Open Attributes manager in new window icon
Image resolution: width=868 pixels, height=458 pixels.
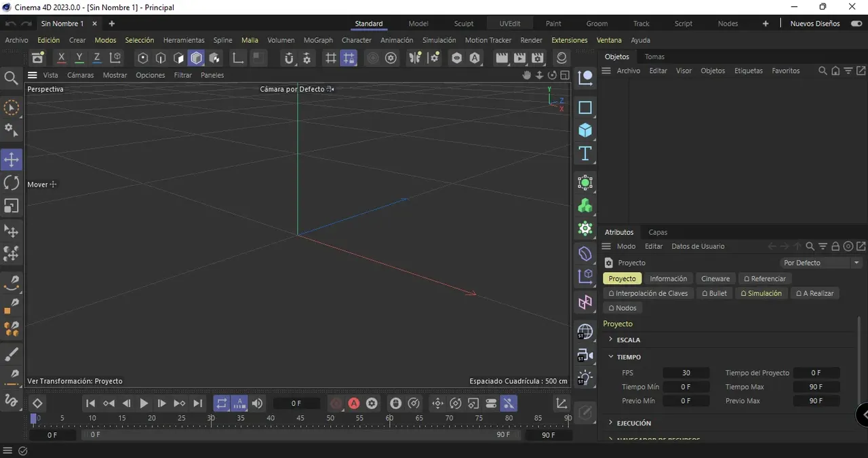coord(861,246)
